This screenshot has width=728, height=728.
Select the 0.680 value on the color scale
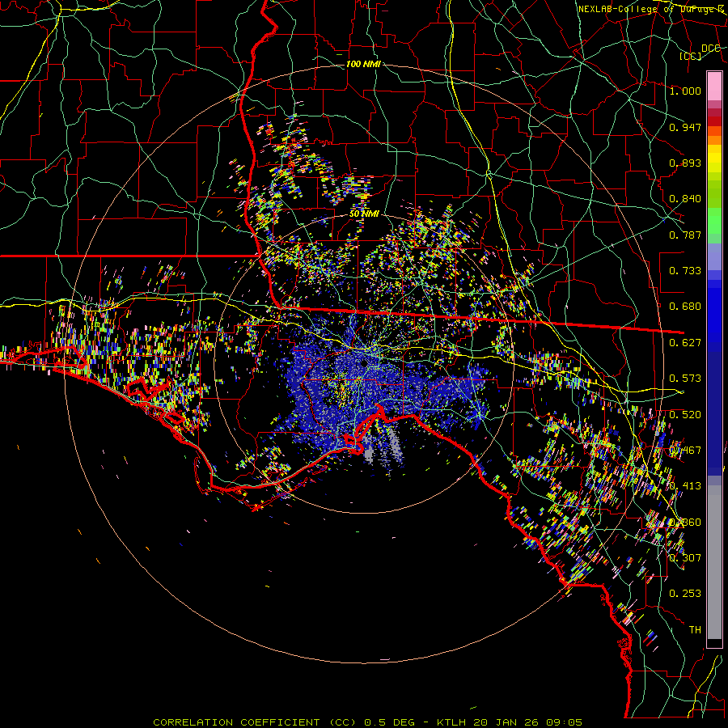pos(685,307)
